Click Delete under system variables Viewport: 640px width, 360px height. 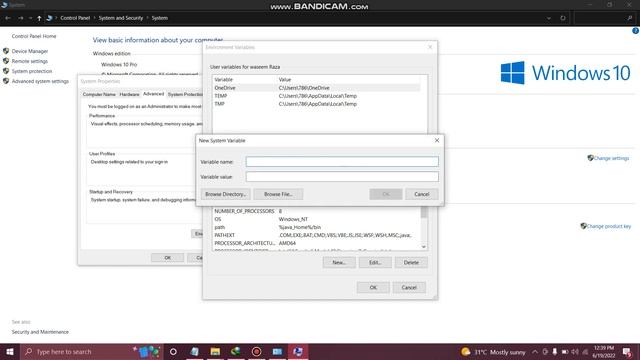(x=411, y=262)
